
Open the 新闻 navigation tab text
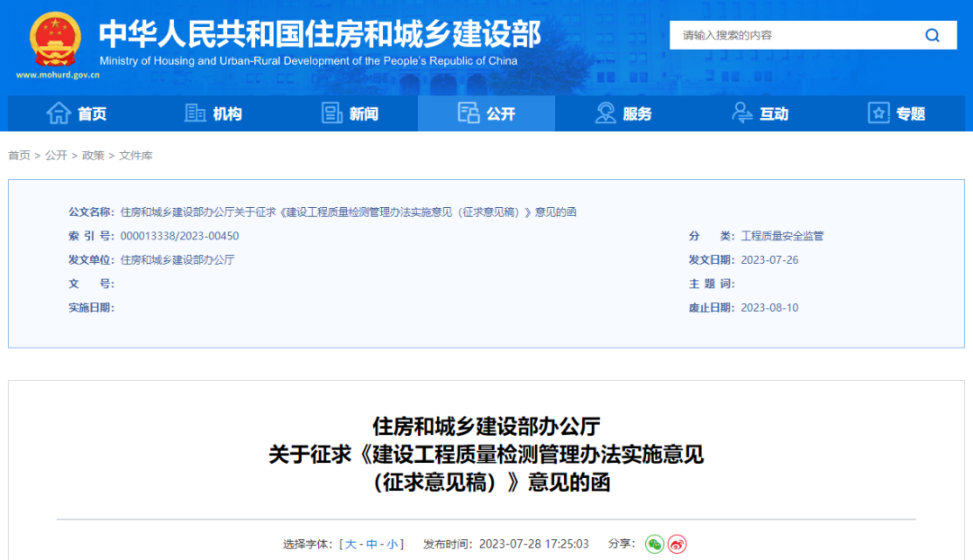[x=364, y=114]
